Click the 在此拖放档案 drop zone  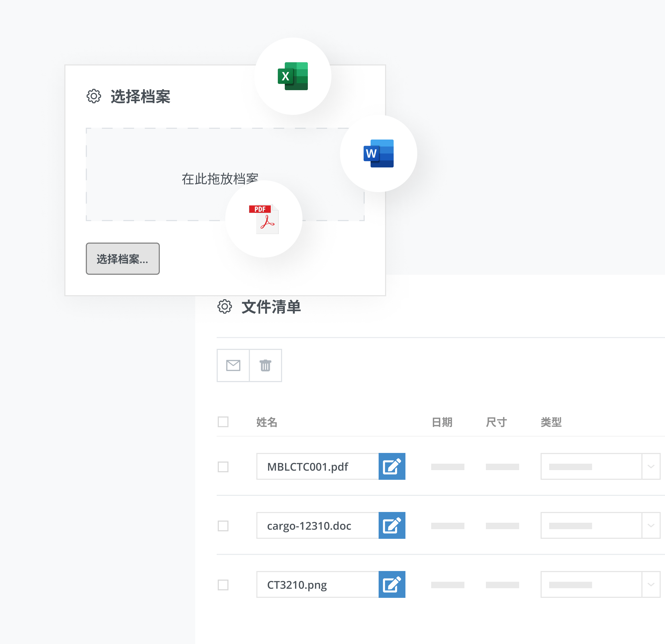coord(225,174)
